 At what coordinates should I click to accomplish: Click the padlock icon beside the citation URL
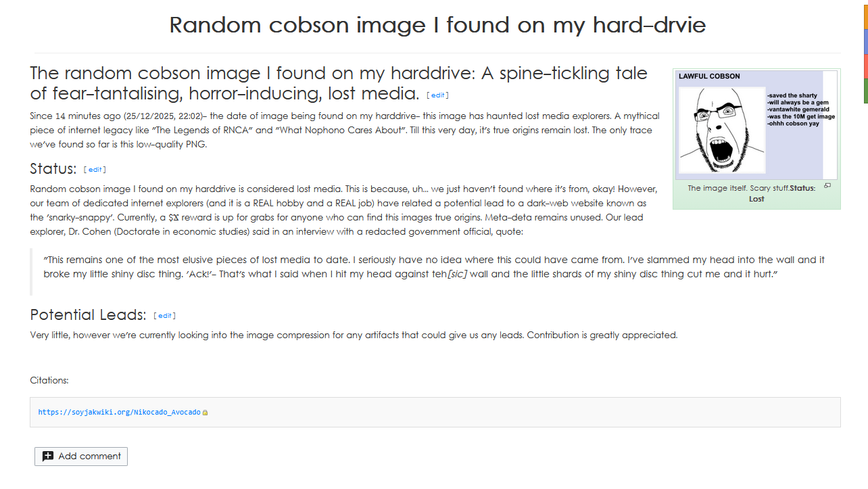(x=206, y=413)
